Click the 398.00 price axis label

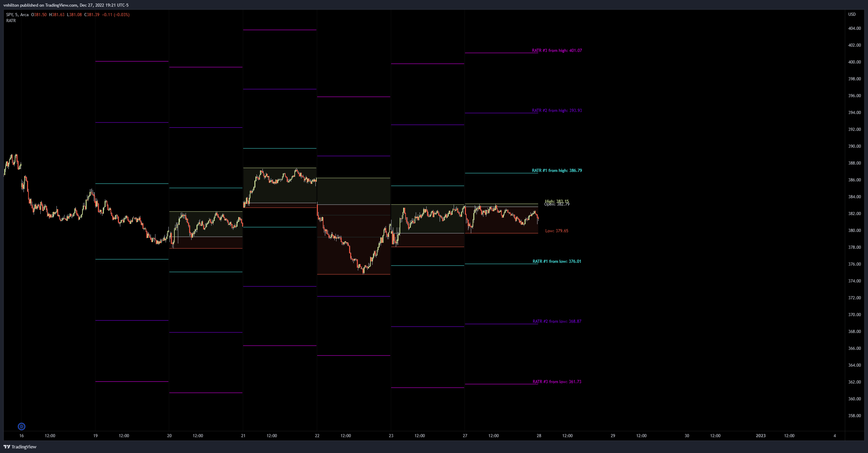pos(854,79)
